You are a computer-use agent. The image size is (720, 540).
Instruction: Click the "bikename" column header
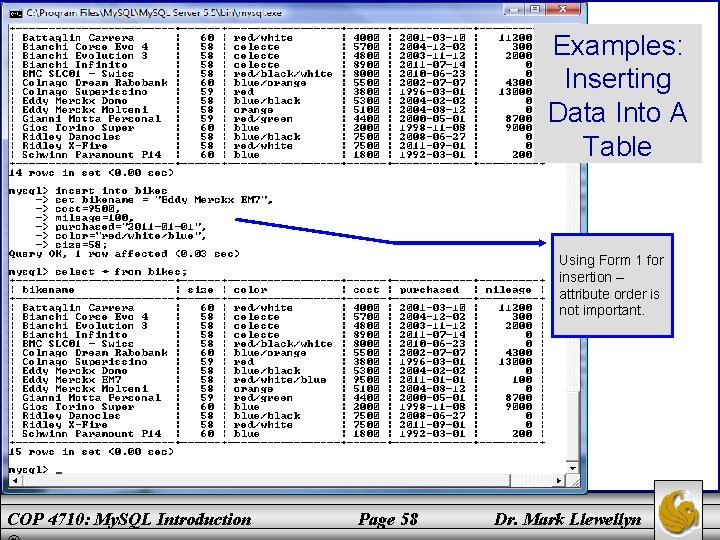pyautogui.click(x=48, y=290)
